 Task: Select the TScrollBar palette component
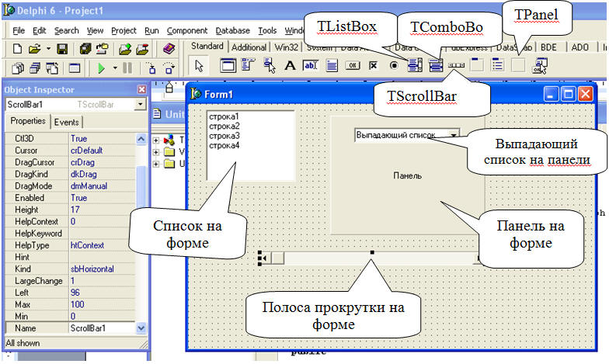(457, 65)
